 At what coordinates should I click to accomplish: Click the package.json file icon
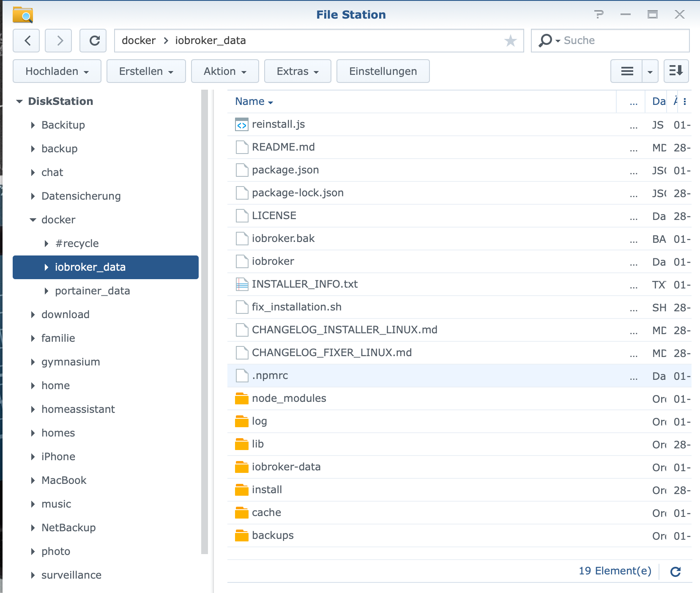[242, 170]
